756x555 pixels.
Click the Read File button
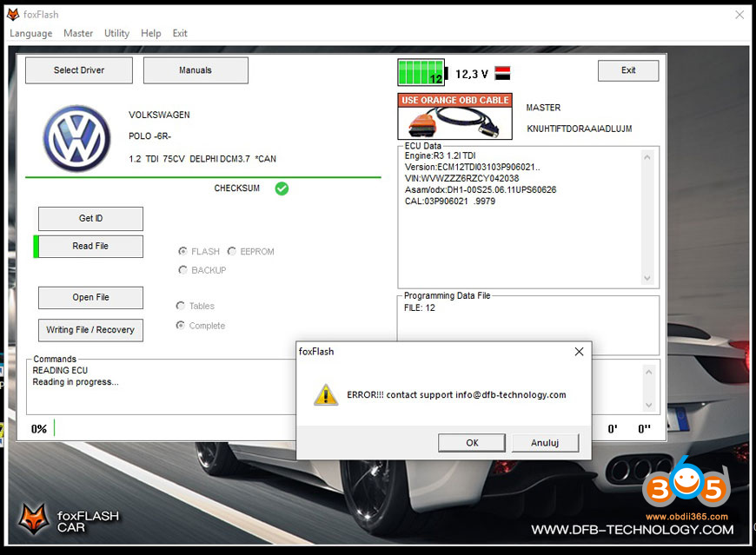pyautogui.click(x=90, y=246)
